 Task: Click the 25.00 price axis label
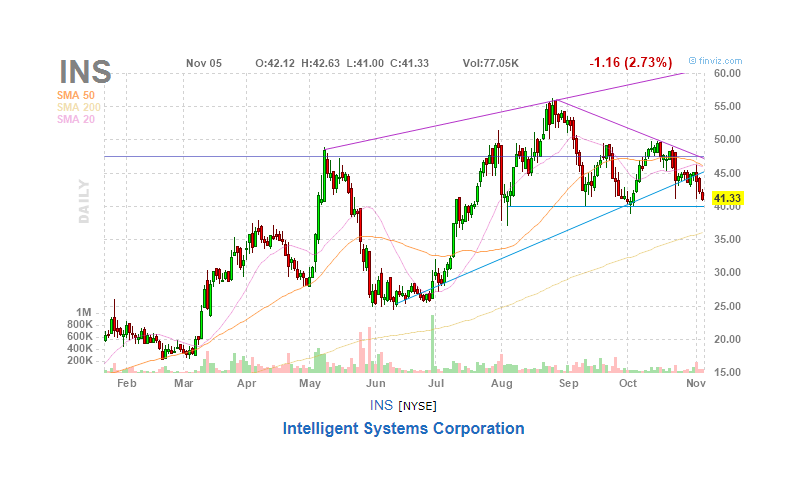(727, 306)
